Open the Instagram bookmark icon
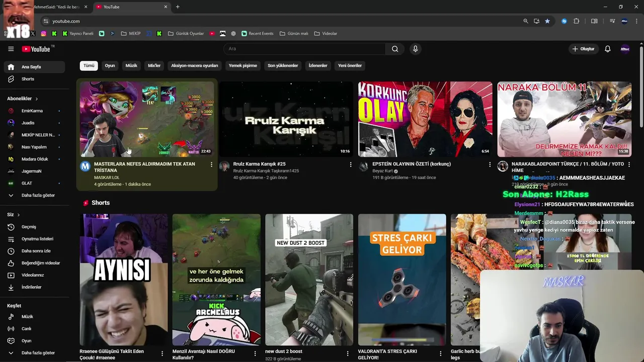Viewport: 644px width, 362px height. [x=44, y=34]
